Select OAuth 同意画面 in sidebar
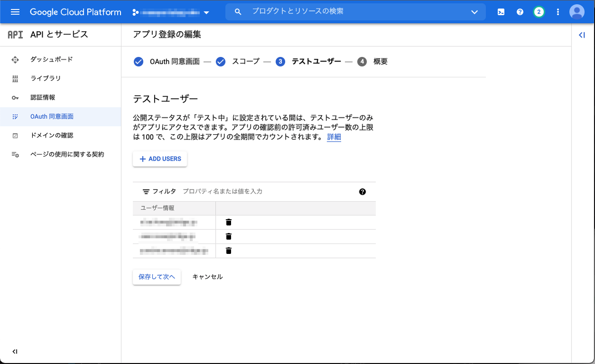 tap(60, 117)
